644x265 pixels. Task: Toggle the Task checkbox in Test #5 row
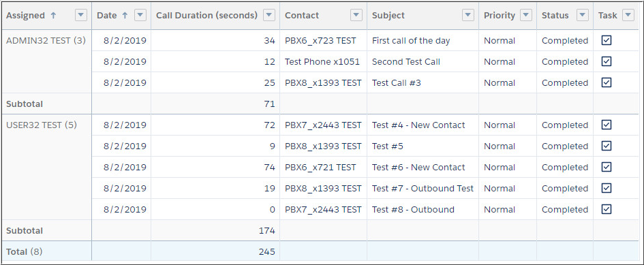click(607, 146)
